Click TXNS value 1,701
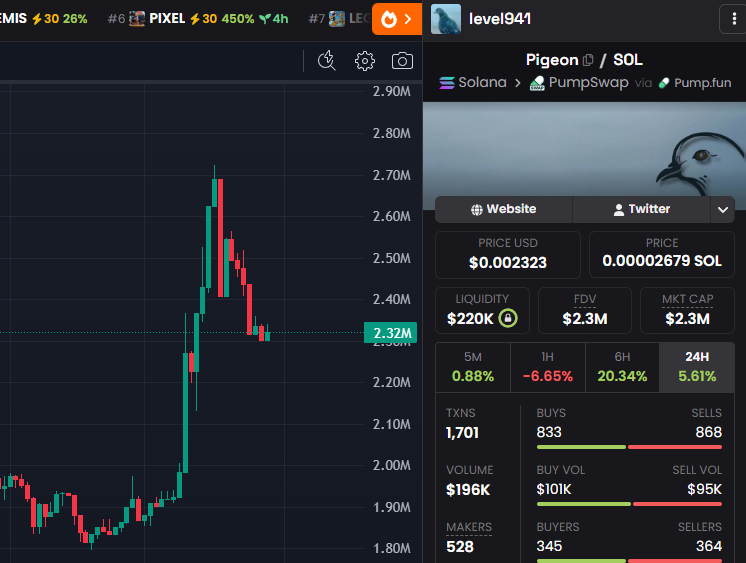Image resolution: width=746 pixels, height=563 pixels. pyautogui.click(x=462, y=433)
